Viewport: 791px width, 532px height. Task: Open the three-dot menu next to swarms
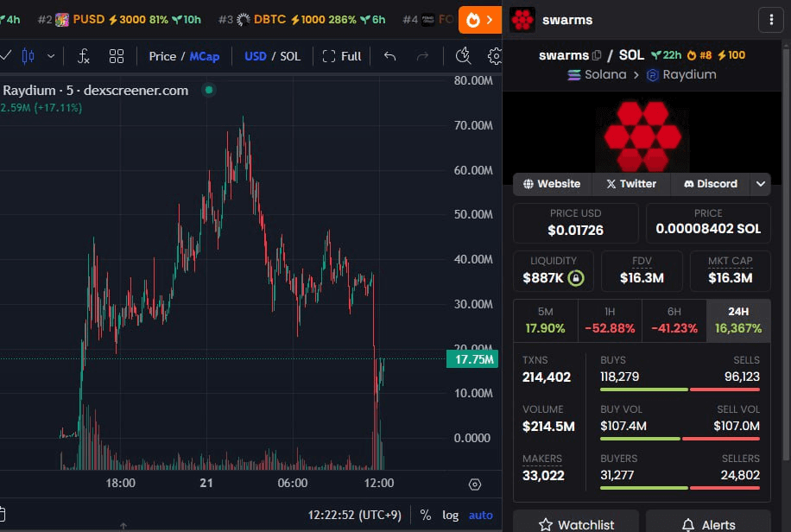click(771, 20)
